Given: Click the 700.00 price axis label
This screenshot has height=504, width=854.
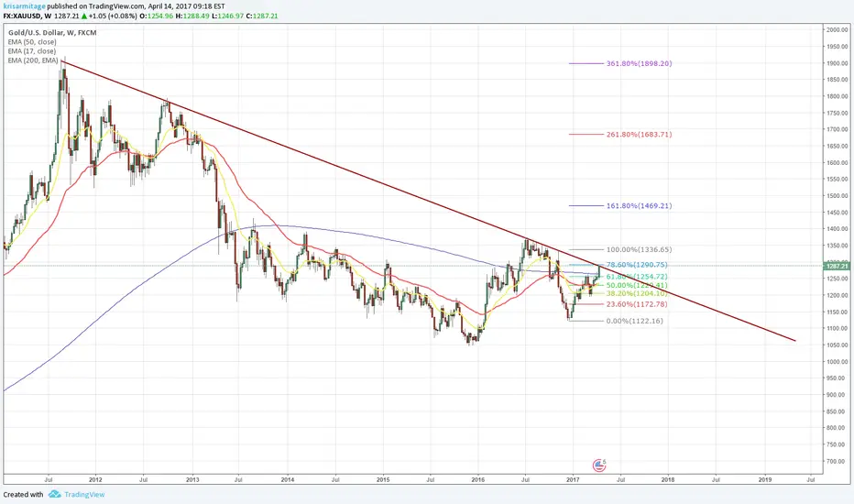Looking at the screenshot, I should coord(838,462).
